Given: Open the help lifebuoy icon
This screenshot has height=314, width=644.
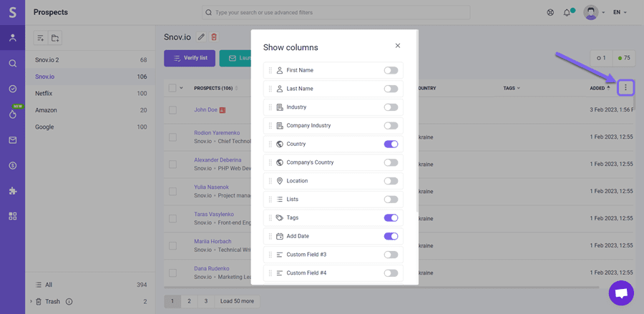Looking at the screenshot, I should tap(550, 12).
